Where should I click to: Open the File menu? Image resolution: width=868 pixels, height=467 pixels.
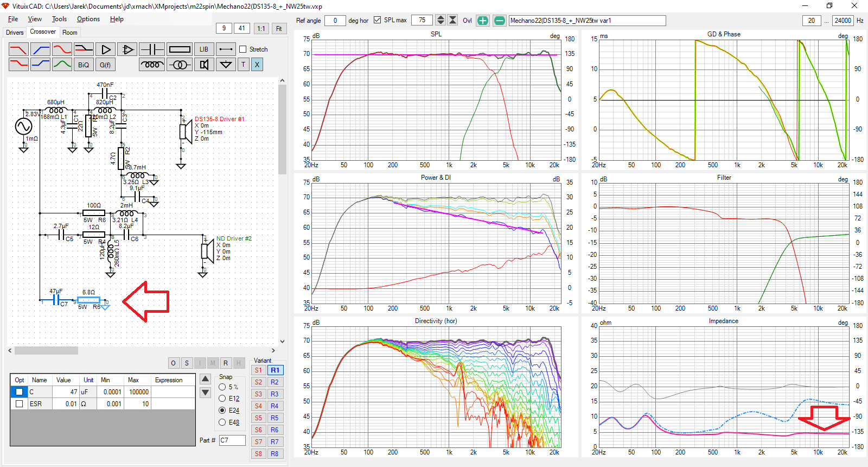coord(13,19)
